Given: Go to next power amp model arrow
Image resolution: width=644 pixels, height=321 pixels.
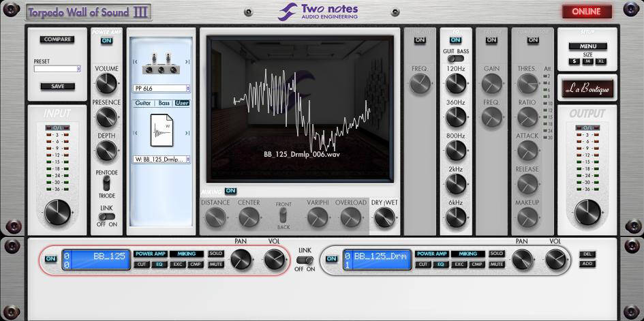Looking at the screenshot, I should [187, 62].
